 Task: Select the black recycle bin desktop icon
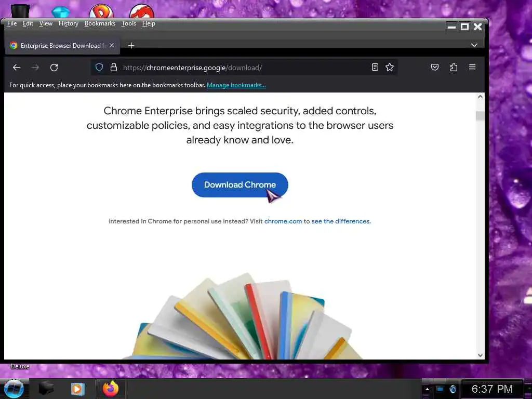pos(20,10)
